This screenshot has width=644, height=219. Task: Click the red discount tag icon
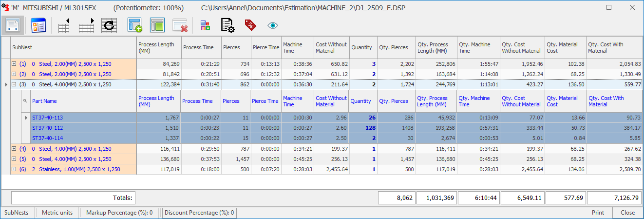(x=250, y=25)
